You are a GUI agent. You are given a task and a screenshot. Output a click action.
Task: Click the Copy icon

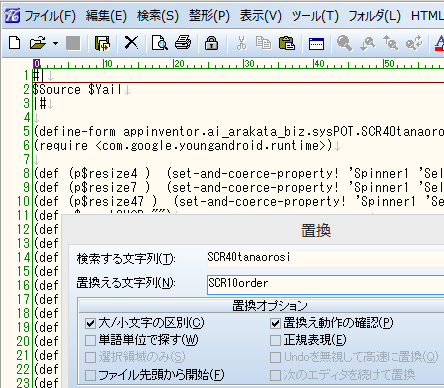tap(263, 43)
